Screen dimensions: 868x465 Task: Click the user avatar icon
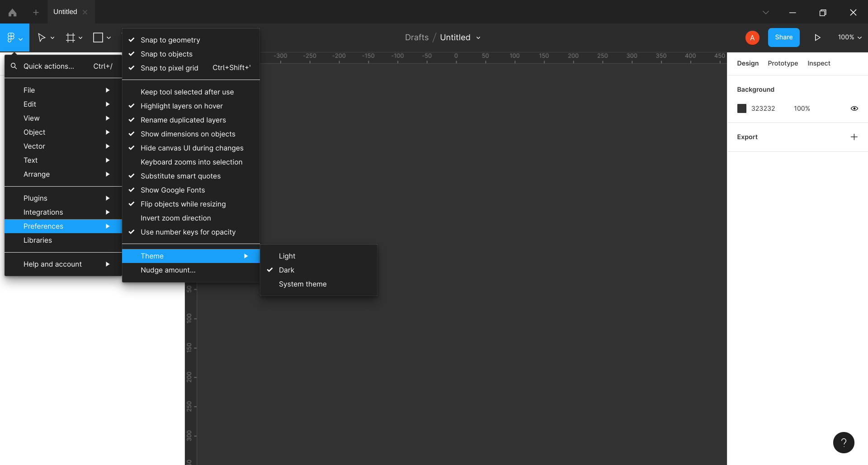point(752,38)
